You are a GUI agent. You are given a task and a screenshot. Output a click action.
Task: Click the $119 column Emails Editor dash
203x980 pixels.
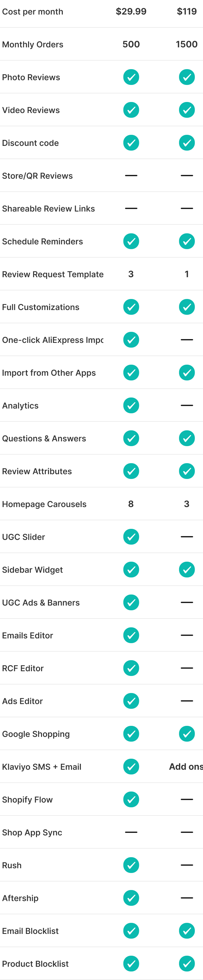coord(187,635)
